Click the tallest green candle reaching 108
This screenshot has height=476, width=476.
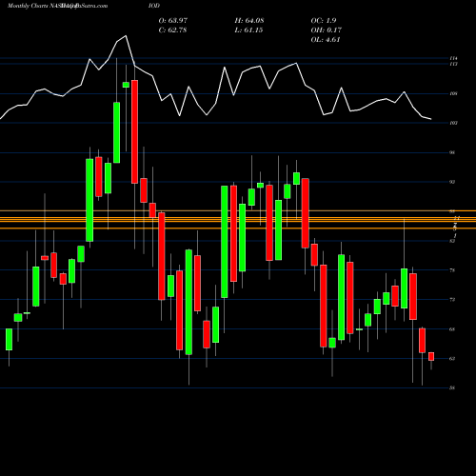coord(117,132)
